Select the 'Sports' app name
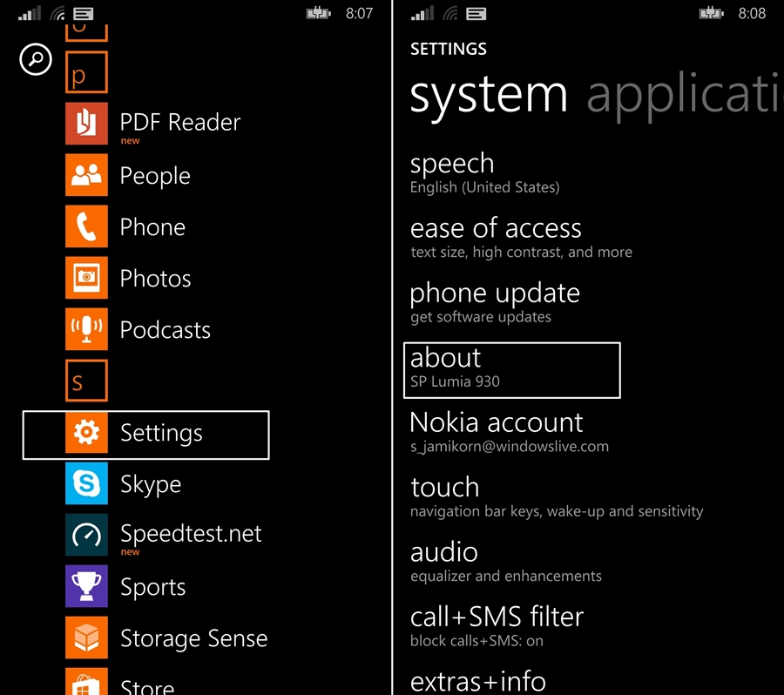This screenshot has height=695, width=784. pos(153,588)
